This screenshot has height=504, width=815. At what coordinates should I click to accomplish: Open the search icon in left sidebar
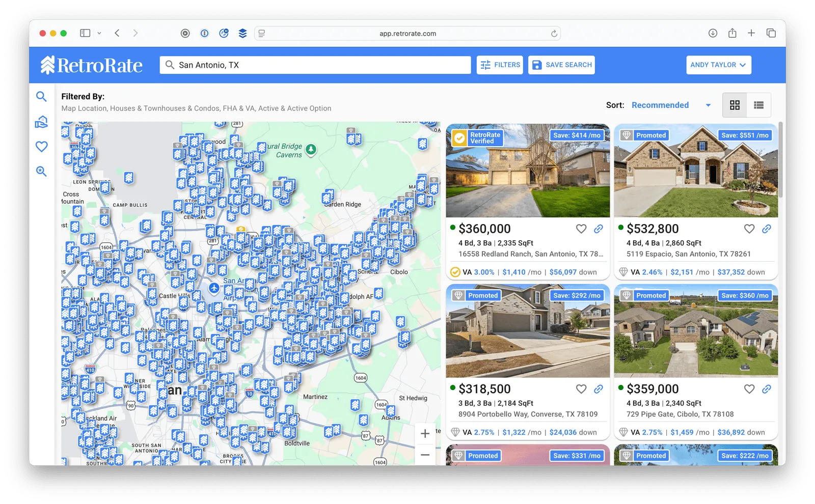[41, 97]
